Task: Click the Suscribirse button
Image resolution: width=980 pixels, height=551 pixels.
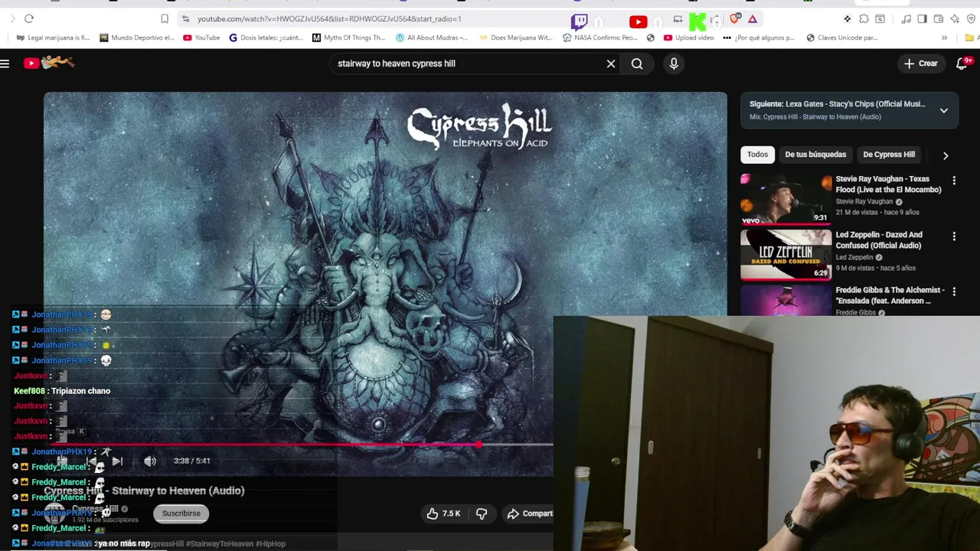Action: click(x=181, y=514)
